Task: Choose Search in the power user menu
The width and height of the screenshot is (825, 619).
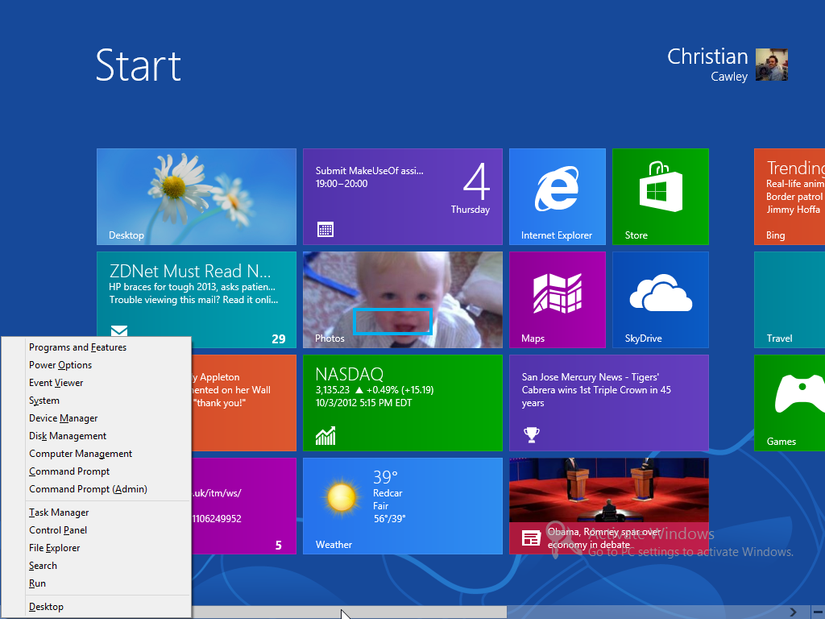Action: tap(43, 566)
